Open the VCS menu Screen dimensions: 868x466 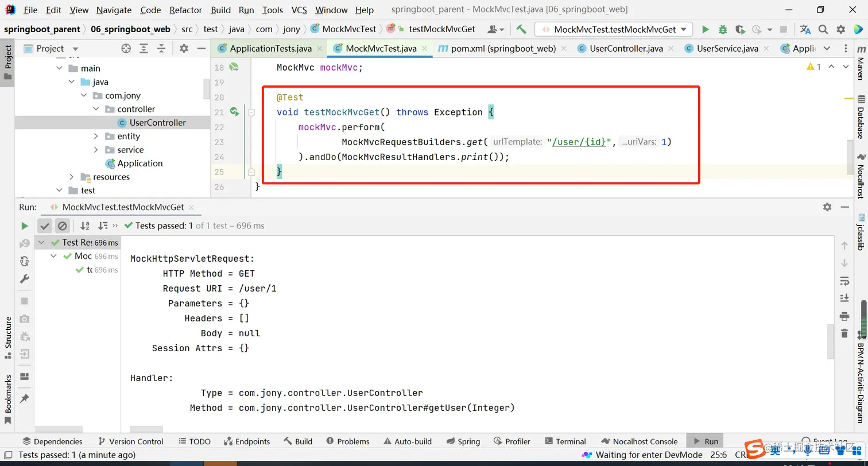(x=299, y=10)
